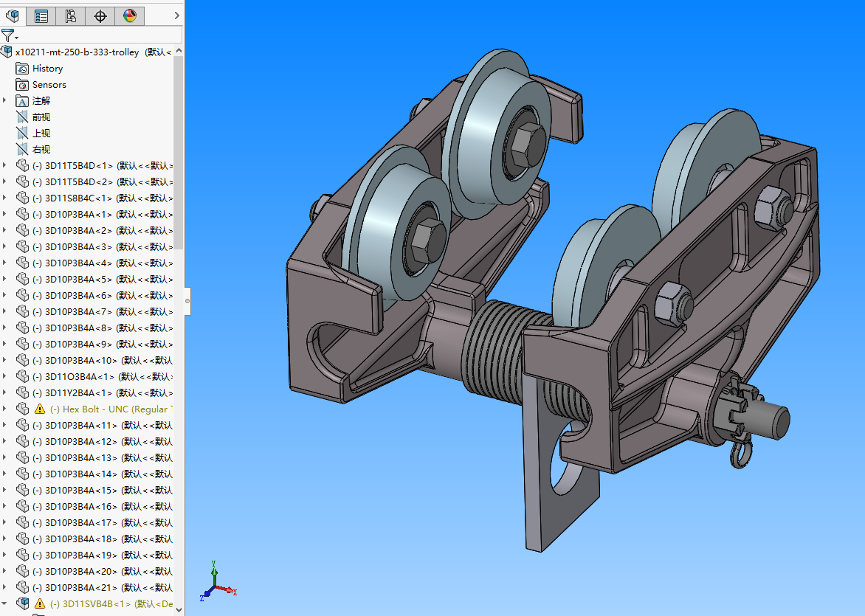
Task: Click the filter search input field
Action: [100, 35]
